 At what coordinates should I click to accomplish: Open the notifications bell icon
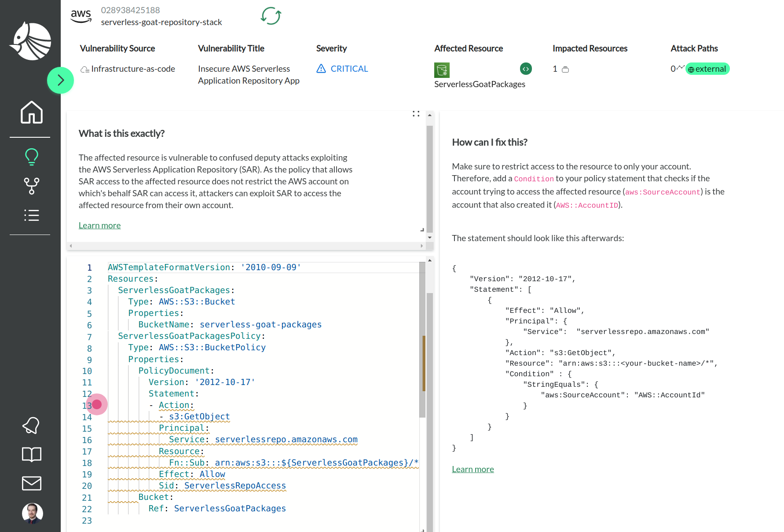click(x=31, y=425)
